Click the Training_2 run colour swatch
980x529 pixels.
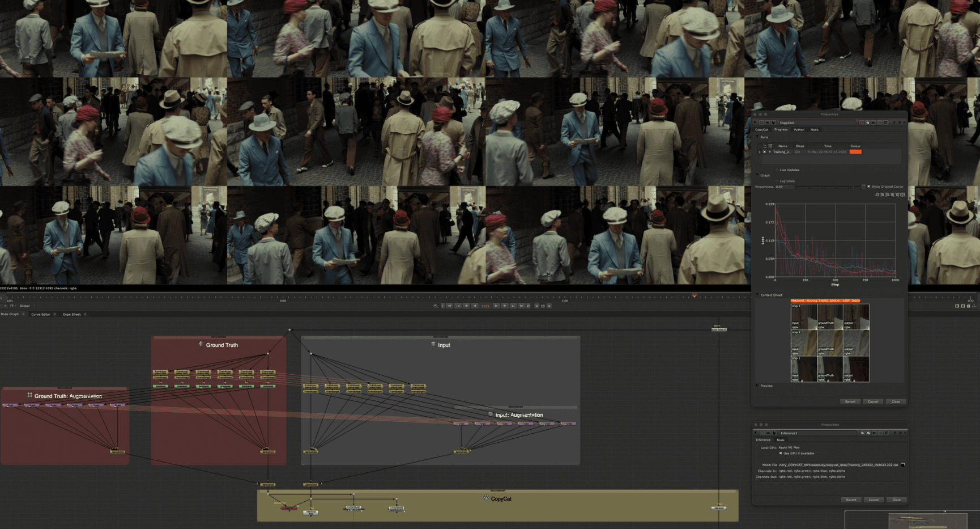(x=855, y=152)
